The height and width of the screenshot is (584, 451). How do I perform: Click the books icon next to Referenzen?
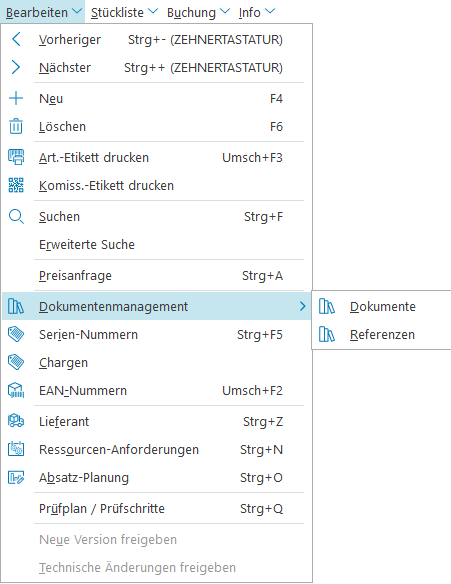pyautogui.click(x=327, y=334)
